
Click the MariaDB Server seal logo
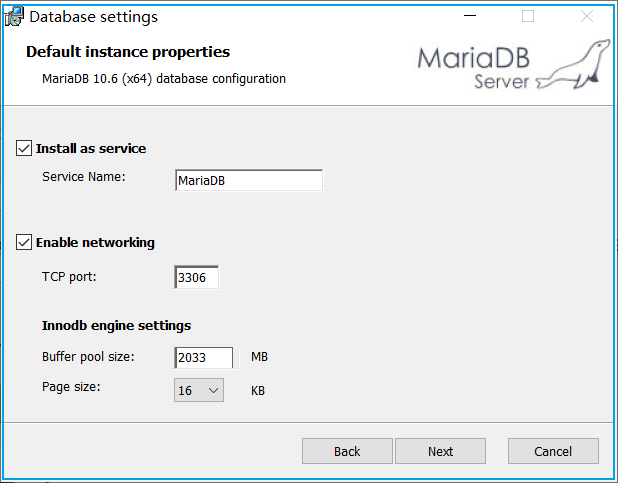tap(514, 65)
